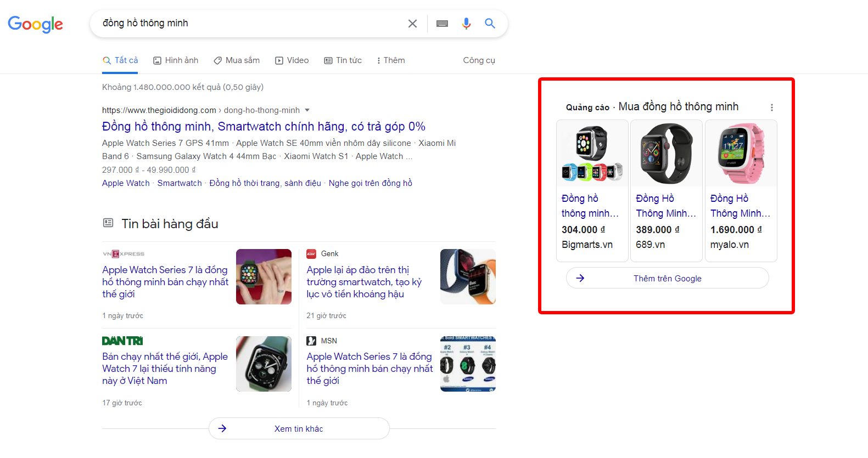Image resolution: width=868 pixels, height=458 pixels.
Task: Click the "Quảng cáo" label
Action: pos(587,108)
